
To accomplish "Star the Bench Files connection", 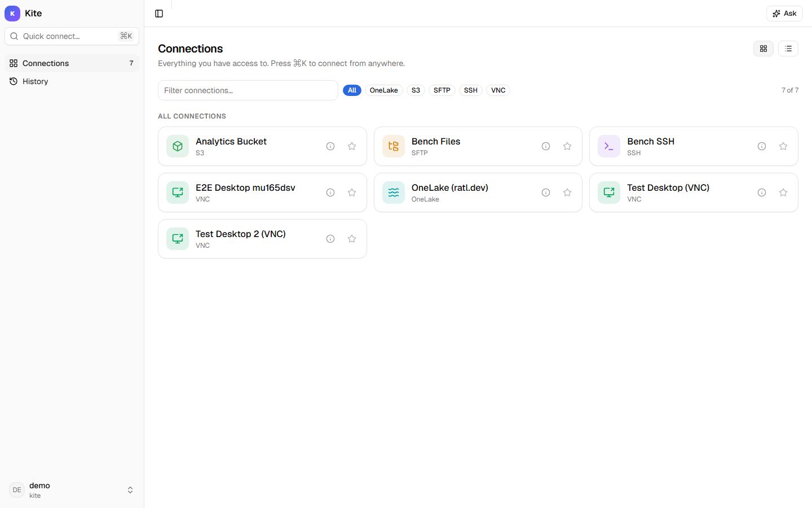I will 567,146.
